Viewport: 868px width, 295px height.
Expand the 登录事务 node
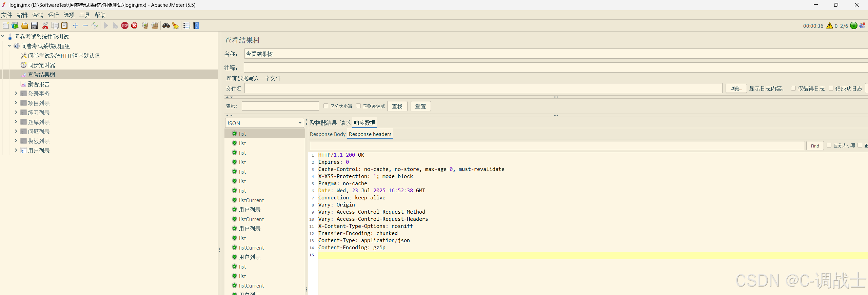(x=16, y=93)
